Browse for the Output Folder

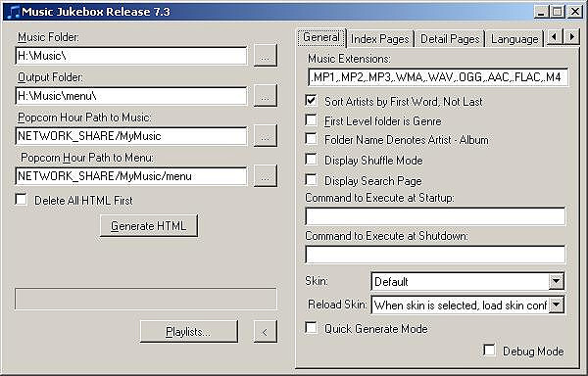[266, 96]
